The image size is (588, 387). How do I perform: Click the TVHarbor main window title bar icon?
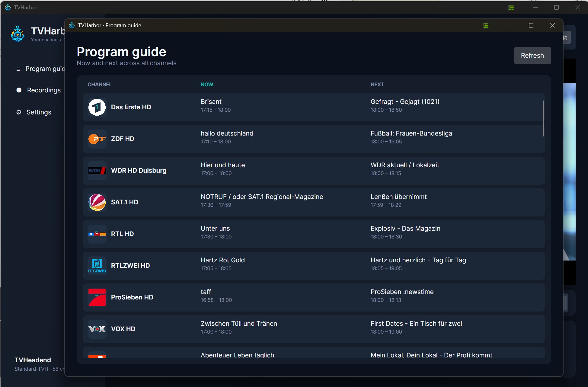pyautogui.click(x=8, y=7)
